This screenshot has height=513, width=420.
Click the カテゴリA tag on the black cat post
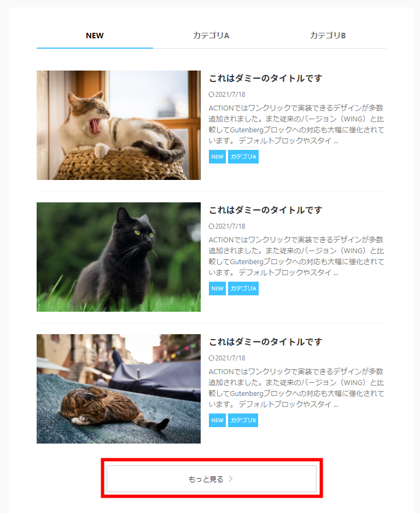pos(243,289)
